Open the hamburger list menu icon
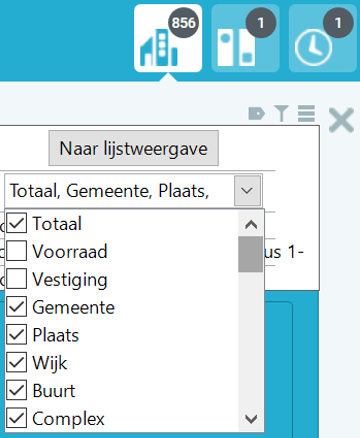 click(306, 114)
